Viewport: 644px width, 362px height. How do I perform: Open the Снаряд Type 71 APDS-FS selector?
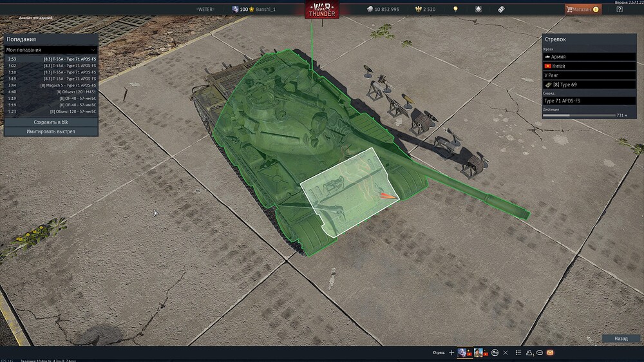pos(589,100)
